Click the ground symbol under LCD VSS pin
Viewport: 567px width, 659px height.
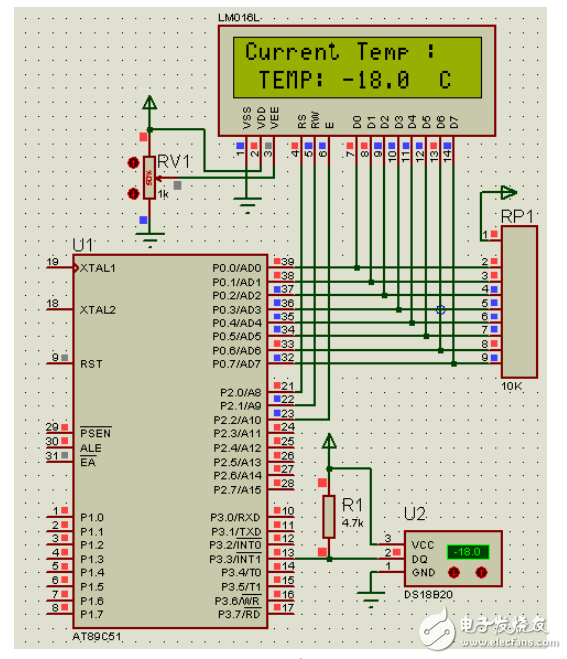tap(247, 206)
